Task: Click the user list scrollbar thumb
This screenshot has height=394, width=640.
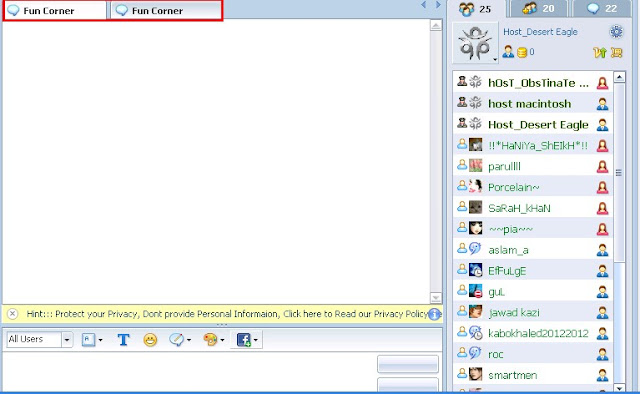Action: click(x=619, y=172)
